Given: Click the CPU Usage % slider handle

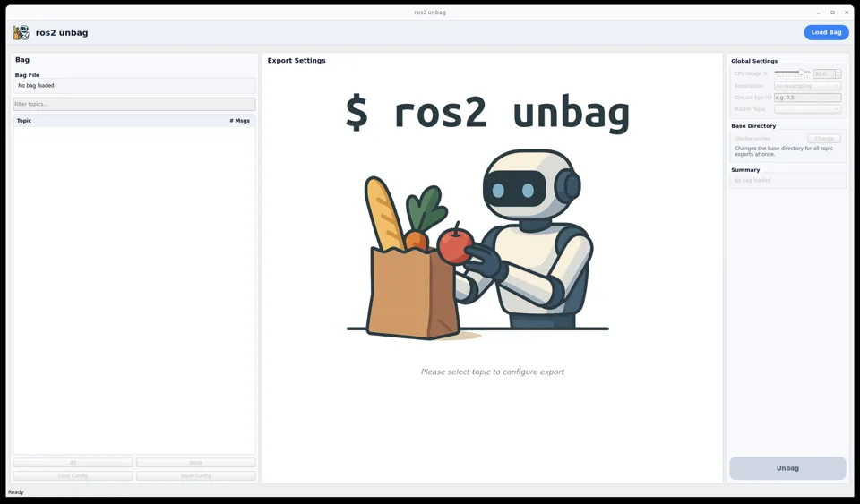Looking at the screenshot, I should pyautogui.click(x=801, y=73).
